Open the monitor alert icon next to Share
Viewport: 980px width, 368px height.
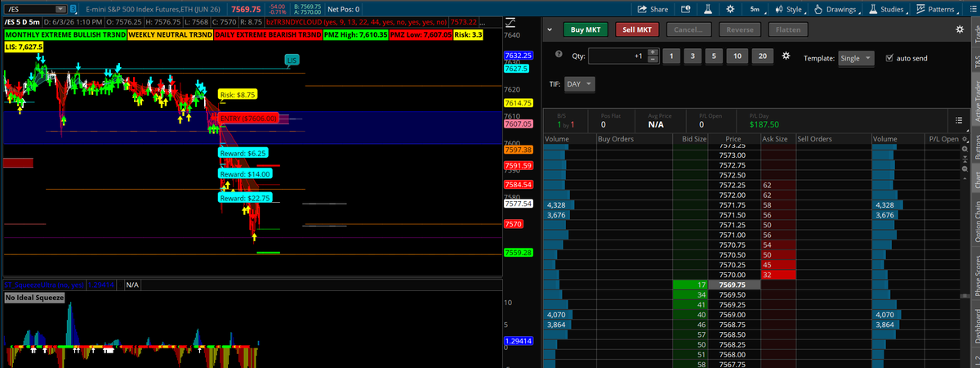[685, 9]
